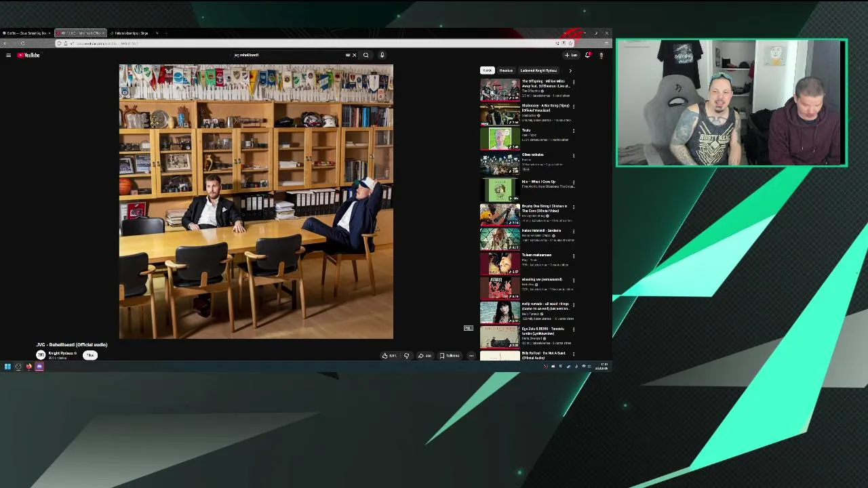The height and width of the screenshot is (488, 868).
Task: Open options menu for Oliwa rakkaba video
Action: coord(574,155)
